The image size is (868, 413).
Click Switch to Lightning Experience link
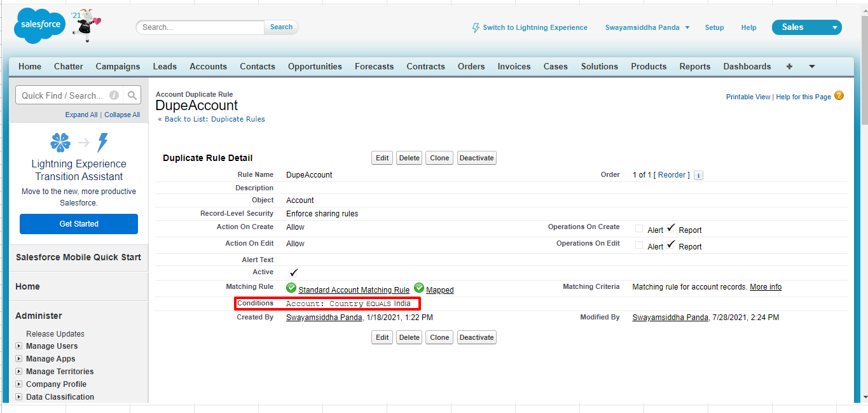535,28
